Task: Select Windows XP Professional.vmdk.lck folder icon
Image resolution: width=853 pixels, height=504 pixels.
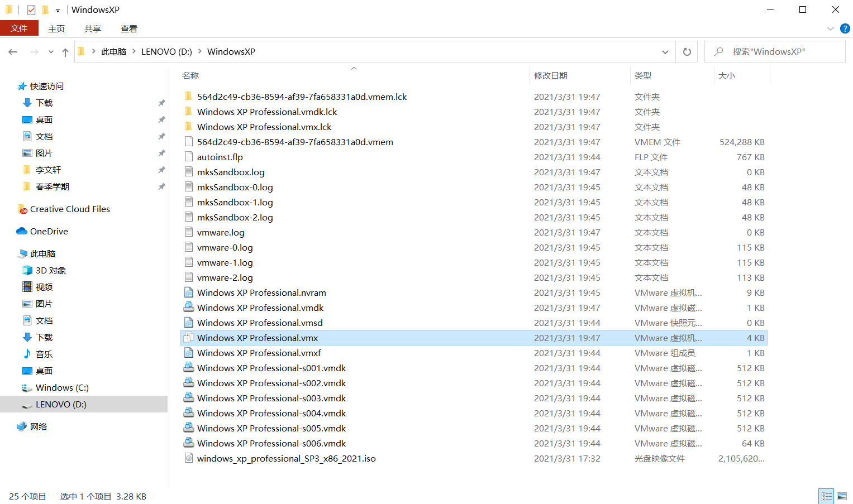Action: pos(189,112)
